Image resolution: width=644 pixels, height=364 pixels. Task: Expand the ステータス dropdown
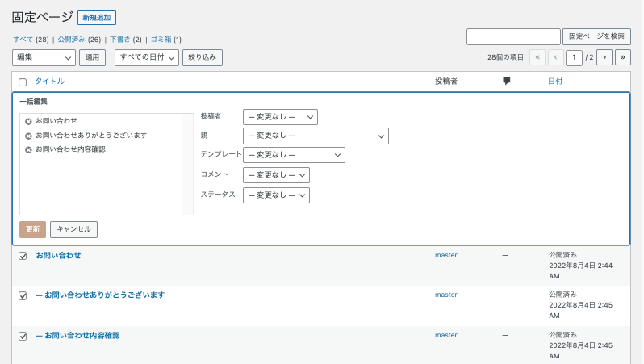276,195
